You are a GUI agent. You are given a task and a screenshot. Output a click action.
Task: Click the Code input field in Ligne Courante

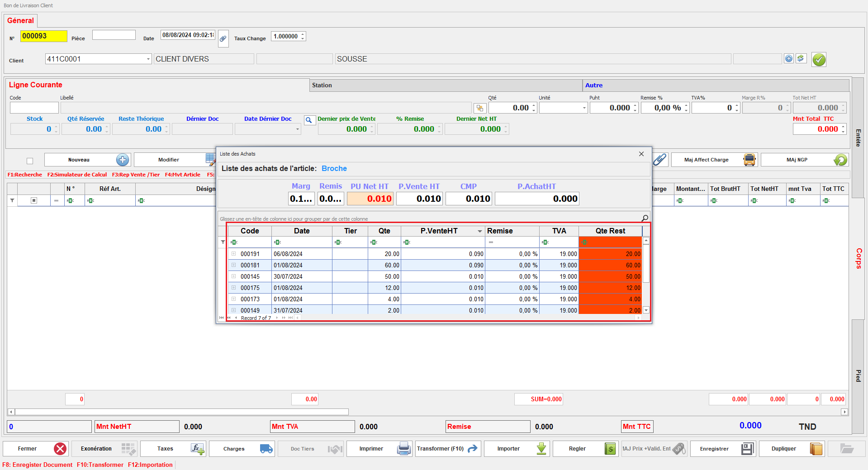(x=34, y=108)
